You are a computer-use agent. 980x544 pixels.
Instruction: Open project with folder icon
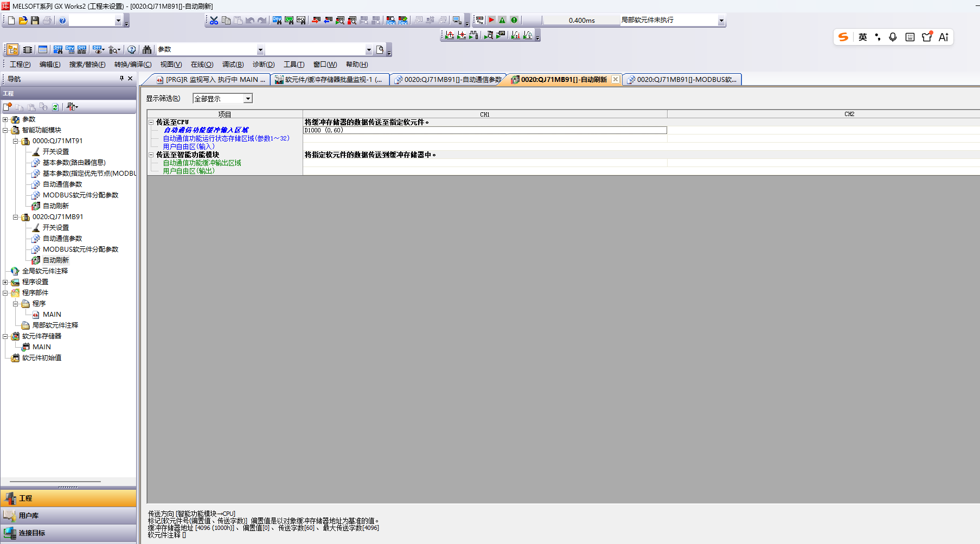pyautogui.click(x=23, y=21)
